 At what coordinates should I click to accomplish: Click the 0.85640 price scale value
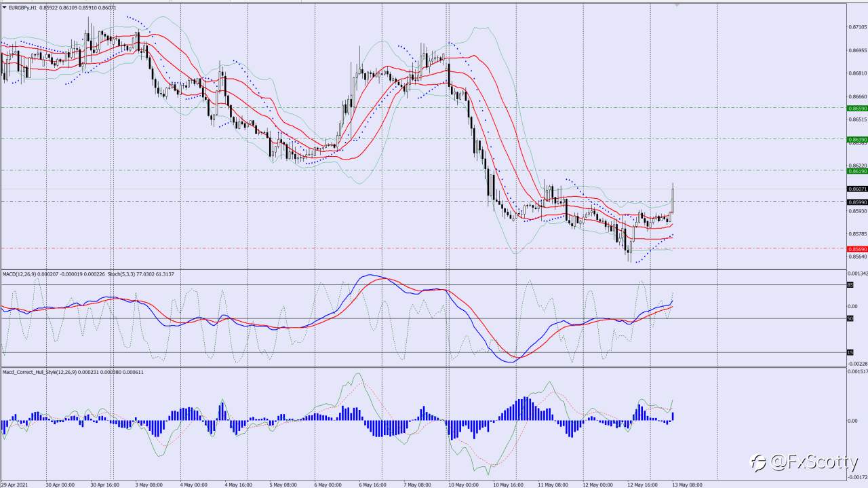(x=857, y=257)
